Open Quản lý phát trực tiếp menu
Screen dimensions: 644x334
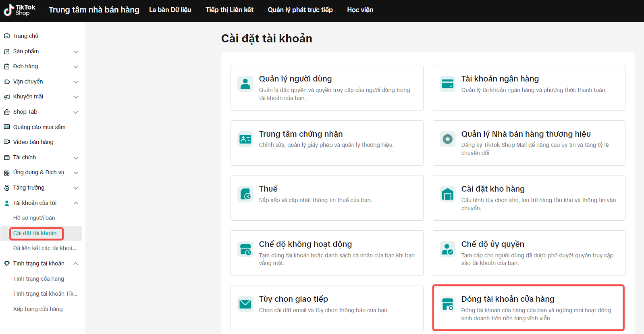pyautogui.click(x=300, y=10)
